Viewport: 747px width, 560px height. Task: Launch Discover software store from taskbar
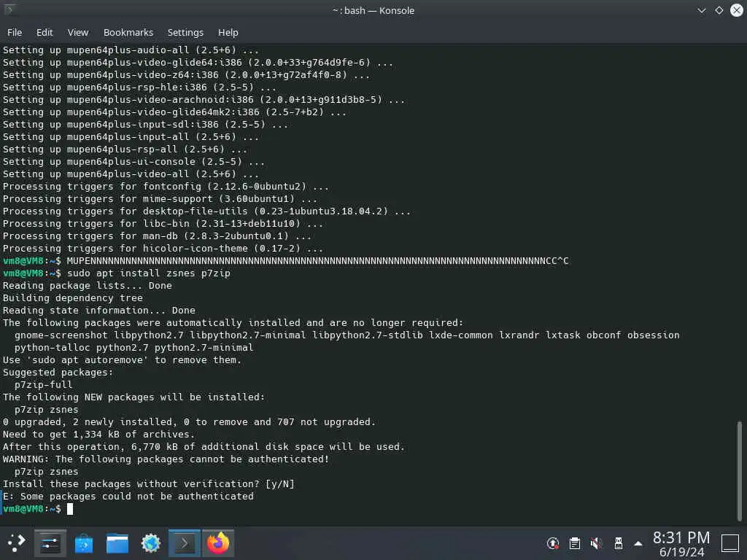click(84, 542)
